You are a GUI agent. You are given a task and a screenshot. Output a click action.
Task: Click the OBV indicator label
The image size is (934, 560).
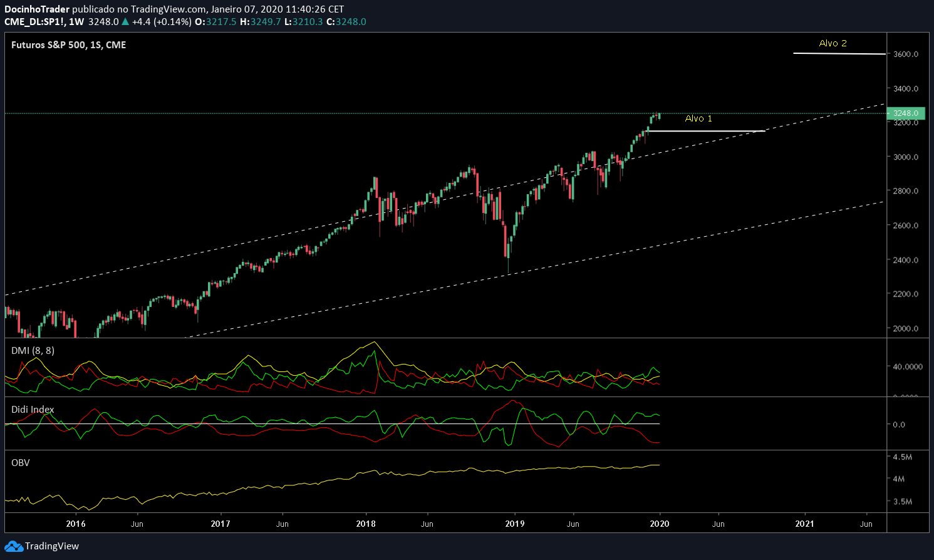click(21, 463)
